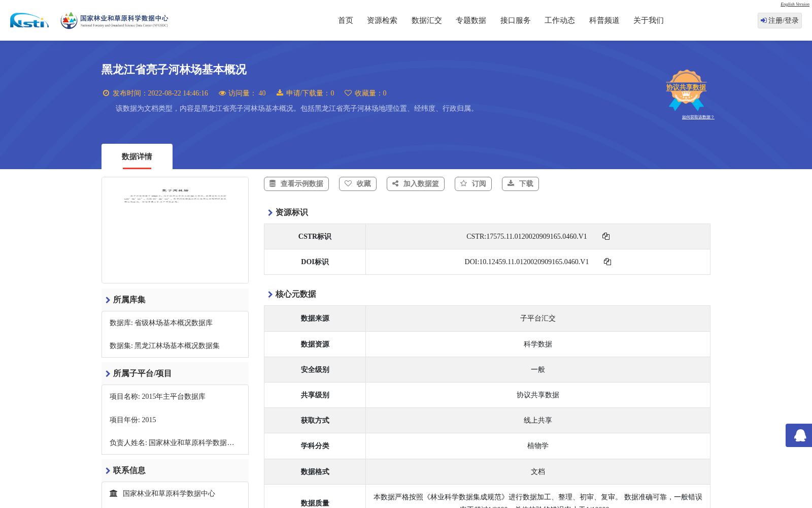812x508 pixels.
Task: Click the CSTR:17575.11.0120020909165.0460.V1 value
Action: pos(526,236)
